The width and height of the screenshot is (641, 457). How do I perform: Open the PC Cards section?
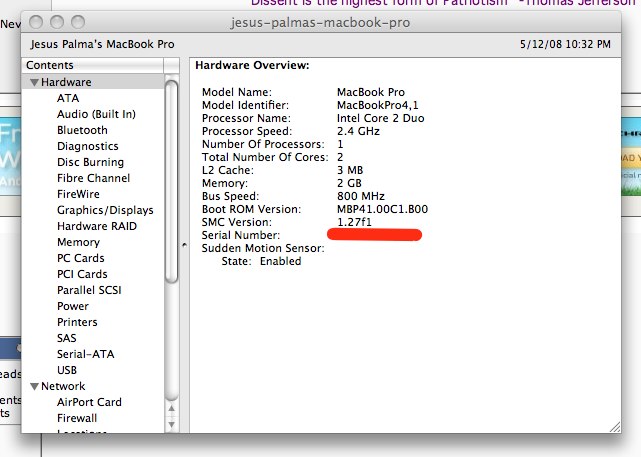tap(81, 258)
